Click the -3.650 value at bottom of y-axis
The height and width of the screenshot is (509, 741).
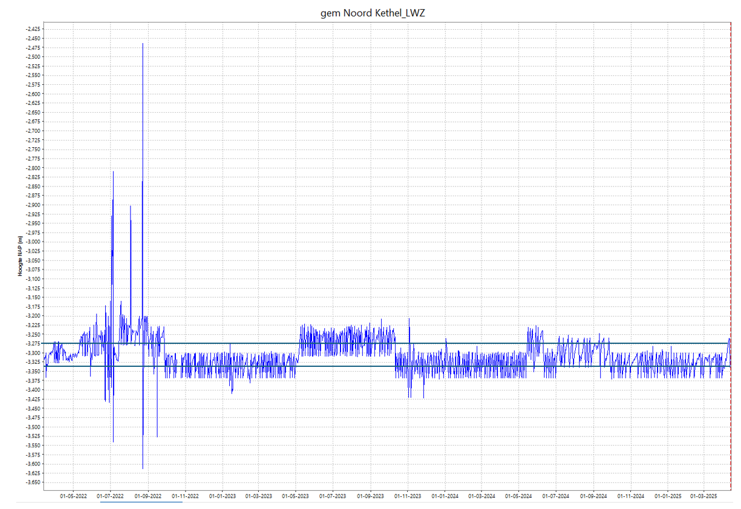pos(33,482)
